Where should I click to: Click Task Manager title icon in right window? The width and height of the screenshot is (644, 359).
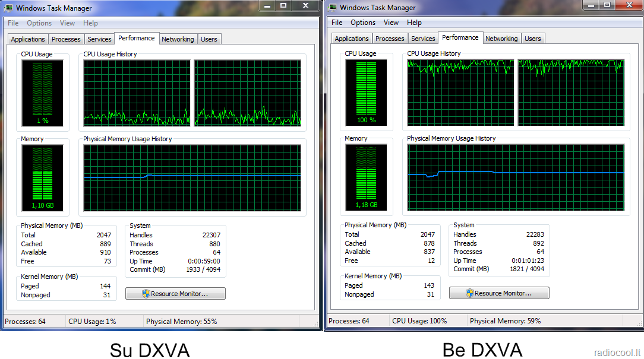click(x=333, y=7)
